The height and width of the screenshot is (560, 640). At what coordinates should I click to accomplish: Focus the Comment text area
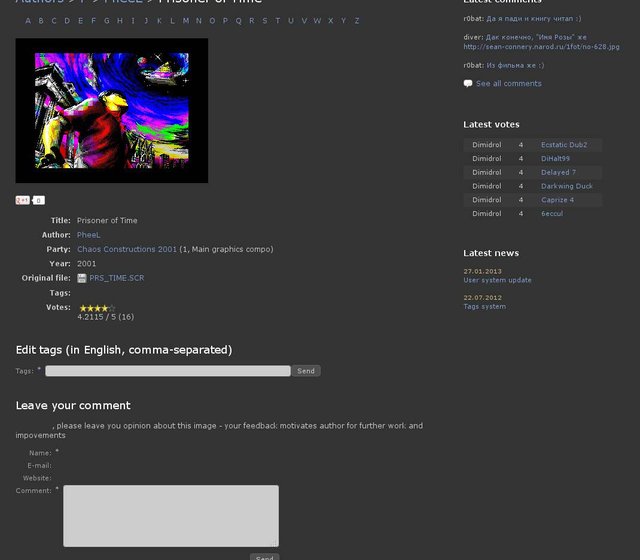coord(170,516)
